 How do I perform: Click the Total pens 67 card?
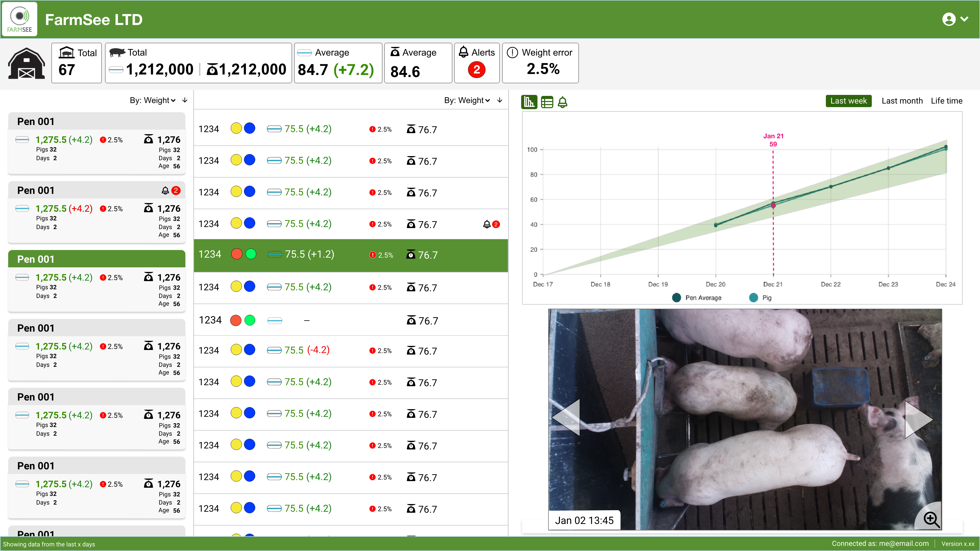pyautogui.click(x=77, y=63)
